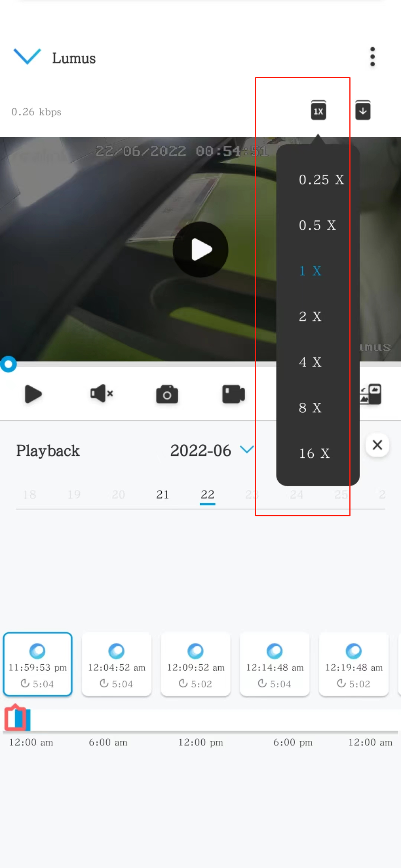This screenshot has height=868, width=401.
Task: Click the red timeline marker at 12:00 am
Action: (x=16, y=717)
